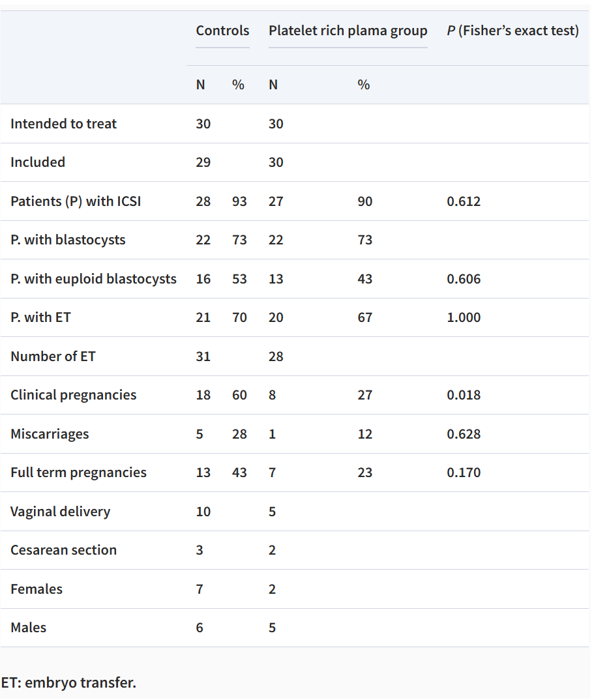Viewport: 592px width, 700px height.
Task: Click the Platelet rich plama group header
Action: (x=348, y=31)
